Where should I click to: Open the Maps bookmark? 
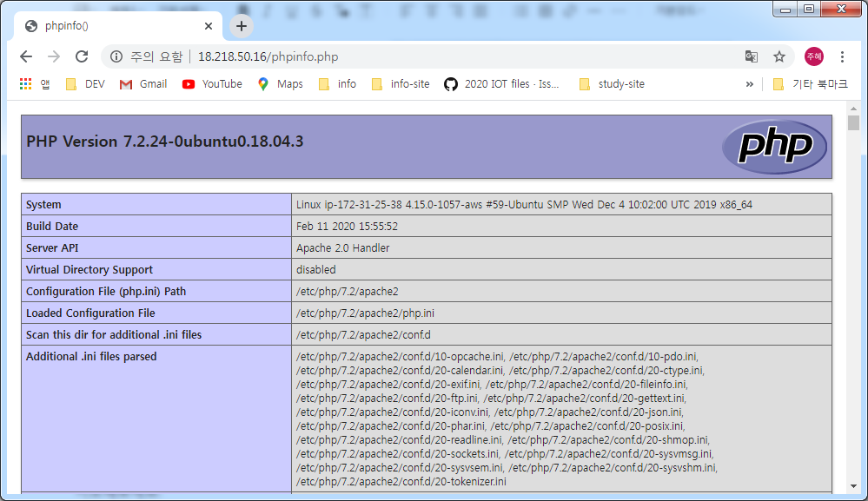(280, 84)
